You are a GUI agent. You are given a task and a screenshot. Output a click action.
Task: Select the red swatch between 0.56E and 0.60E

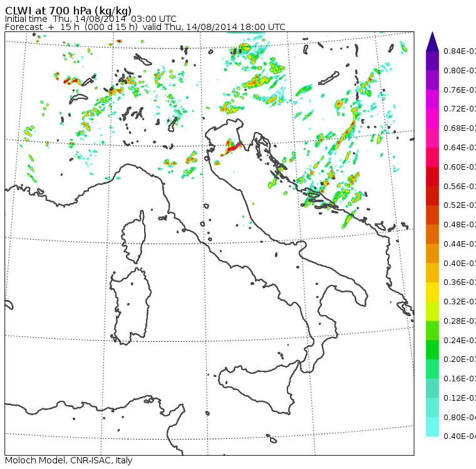pyautogui.click(x=432, y=177)
